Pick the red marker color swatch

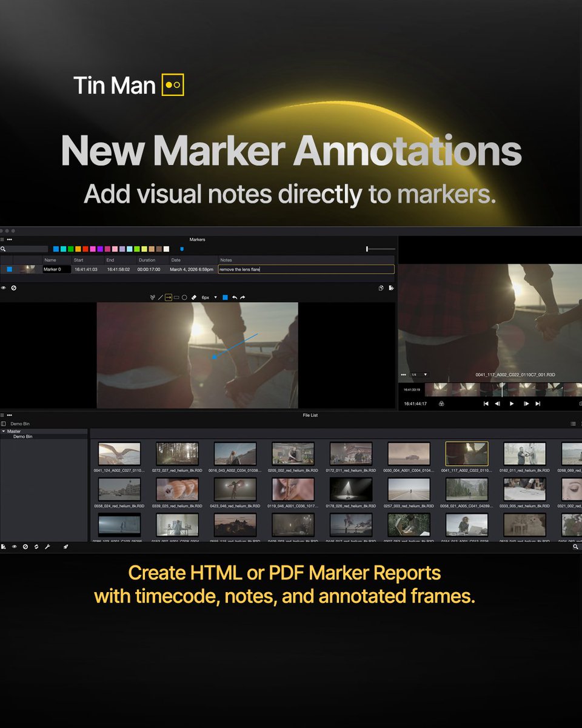tap(85, 249)
